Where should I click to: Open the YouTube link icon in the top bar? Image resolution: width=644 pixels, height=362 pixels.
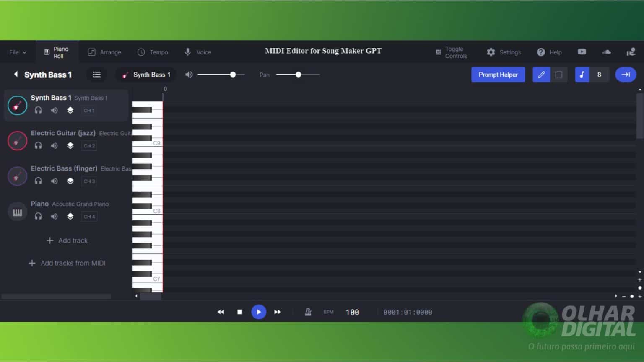click(582, 52)
